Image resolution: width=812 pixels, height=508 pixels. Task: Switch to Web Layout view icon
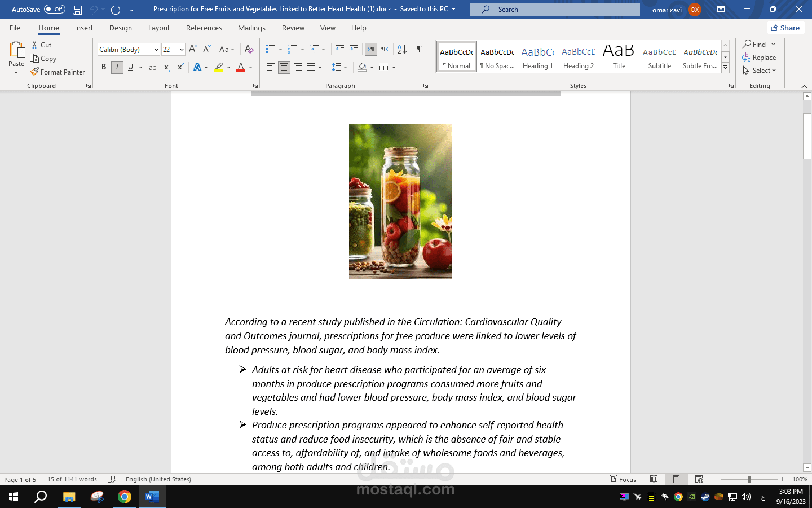[699, 479]
